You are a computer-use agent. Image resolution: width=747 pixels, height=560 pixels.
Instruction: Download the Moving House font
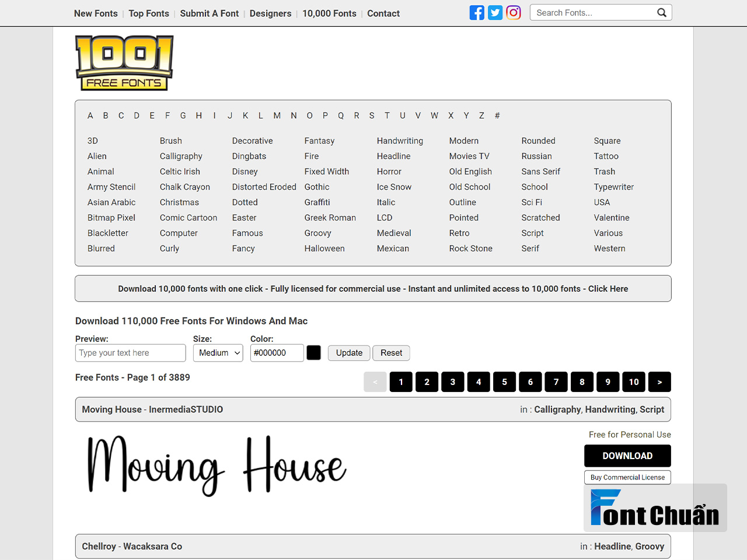627,456
